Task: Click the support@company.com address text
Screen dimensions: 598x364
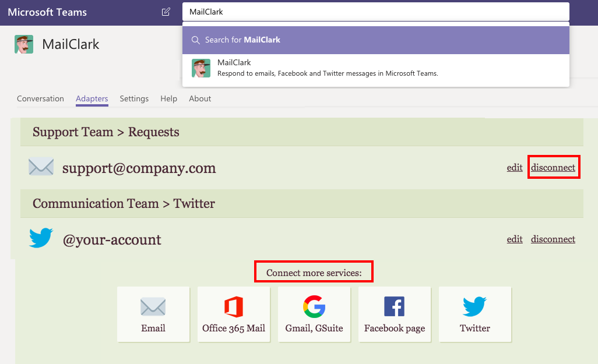Action: [x=139, y=168]
